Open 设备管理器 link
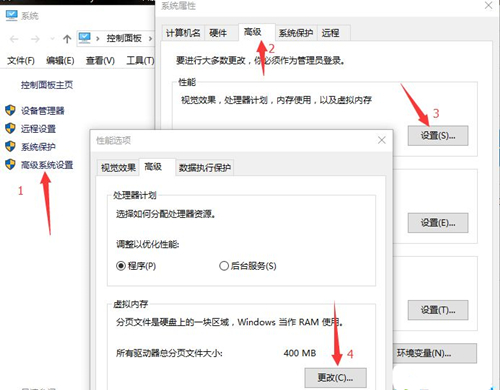This screenshot has width=500, height=390. (x=42, y=111)
